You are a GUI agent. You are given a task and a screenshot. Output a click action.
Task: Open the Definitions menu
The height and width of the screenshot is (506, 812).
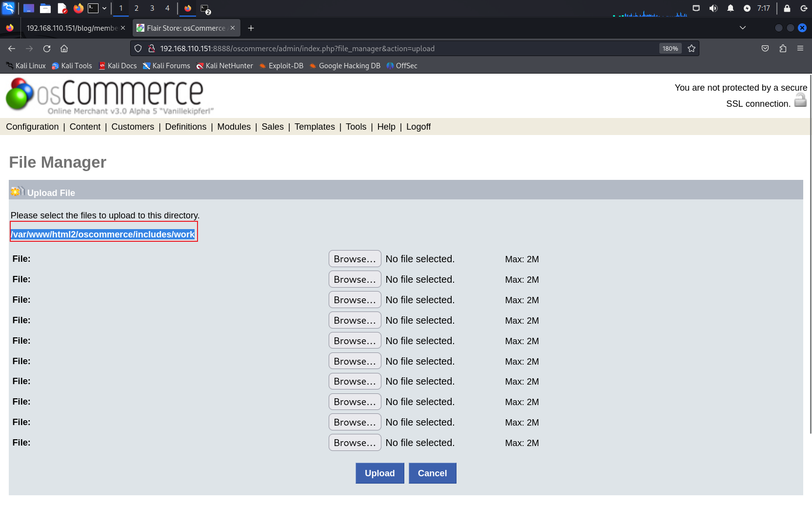(186, 127)
